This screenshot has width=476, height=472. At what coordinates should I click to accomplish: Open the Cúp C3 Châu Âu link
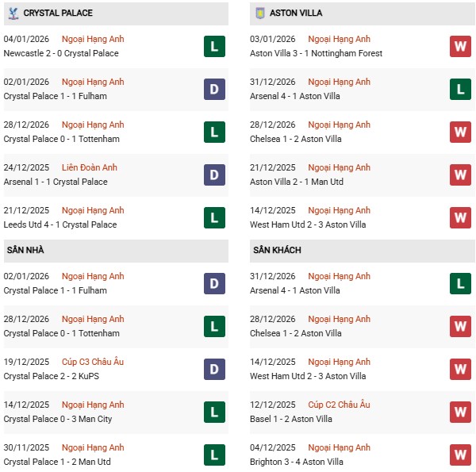[93, 363]
